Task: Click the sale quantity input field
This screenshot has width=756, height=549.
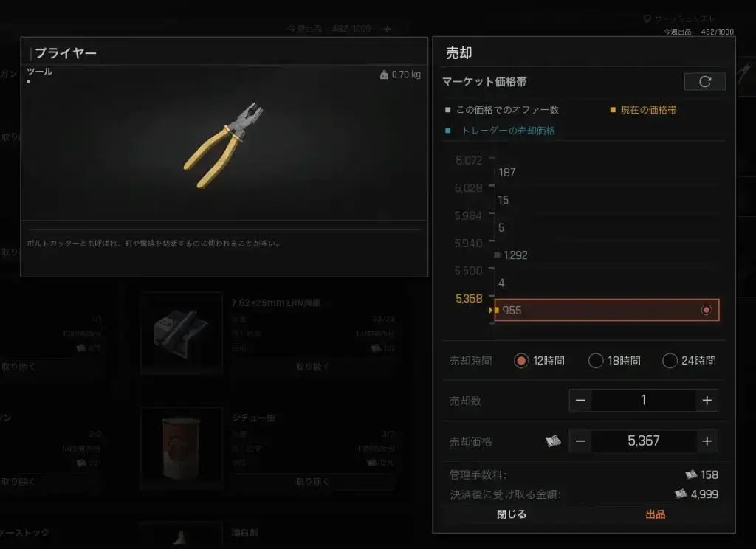Action: click(x=643, y=400)
